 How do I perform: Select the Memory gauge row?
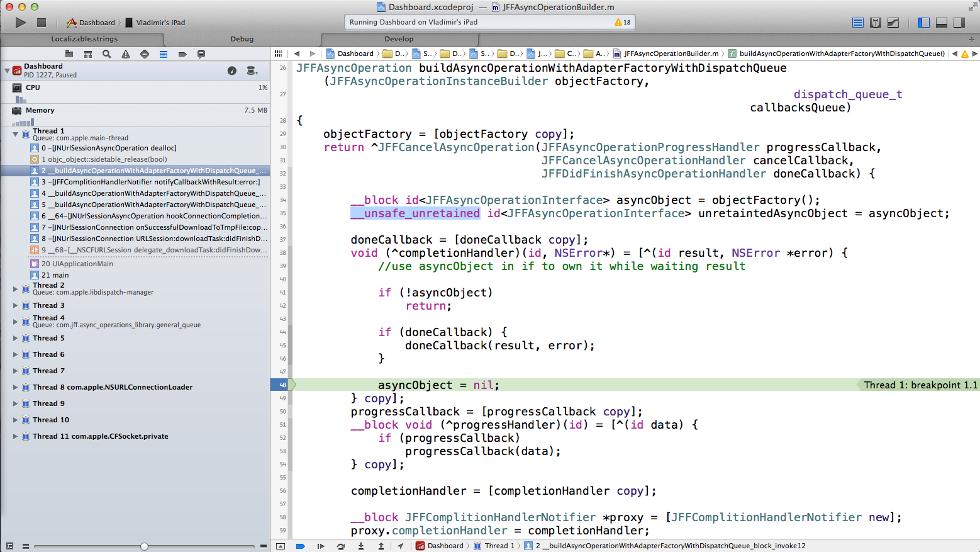[135, 115]
